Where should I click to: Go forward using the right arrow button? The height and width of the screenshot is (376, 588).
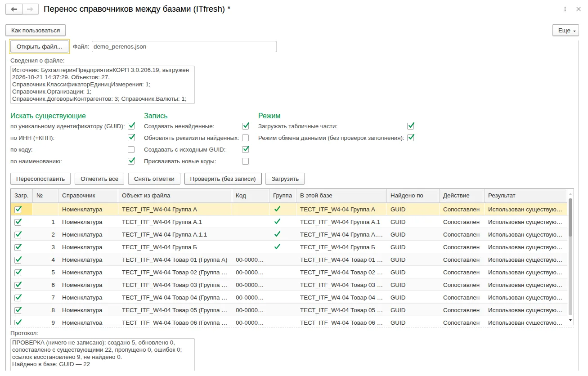tap(30, 9)
